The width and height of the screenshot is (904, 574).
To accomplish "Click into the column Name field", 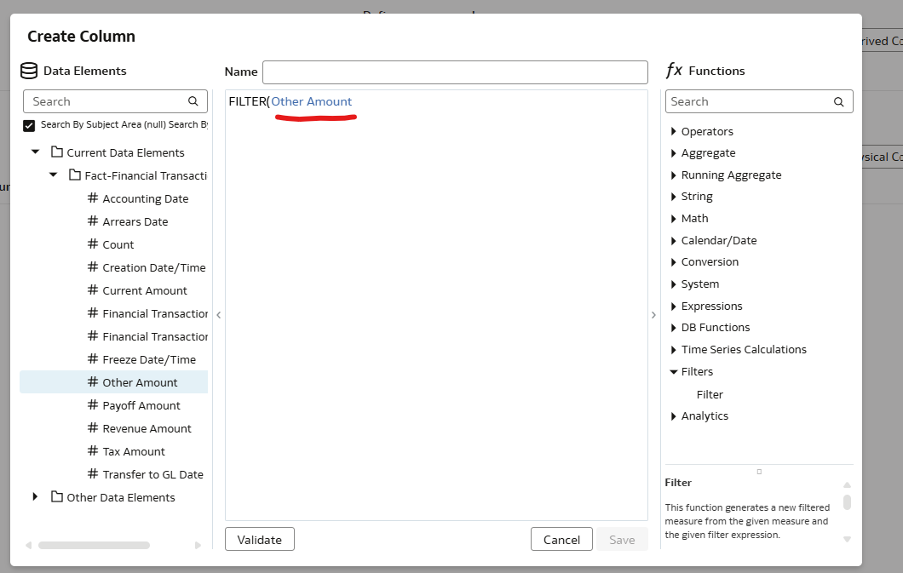I will (x=455, y=72).
